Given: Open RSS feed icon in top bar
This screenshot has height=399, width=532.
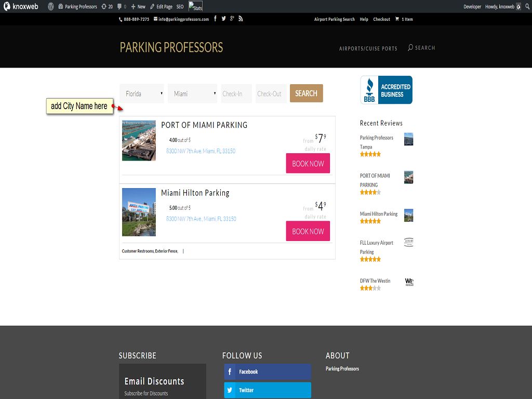Looking at the screenshot, I should tap(241, 19).
